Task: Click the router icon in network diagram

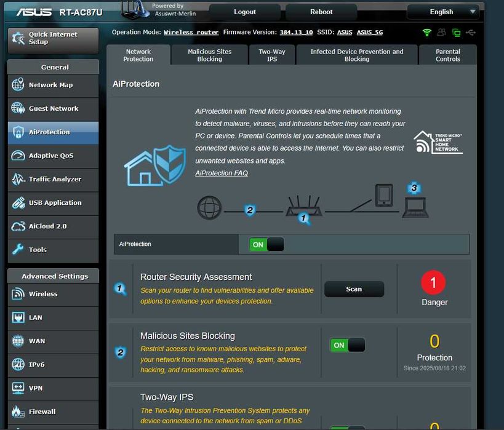Action: pyautogui.click(x=304, y=206)
